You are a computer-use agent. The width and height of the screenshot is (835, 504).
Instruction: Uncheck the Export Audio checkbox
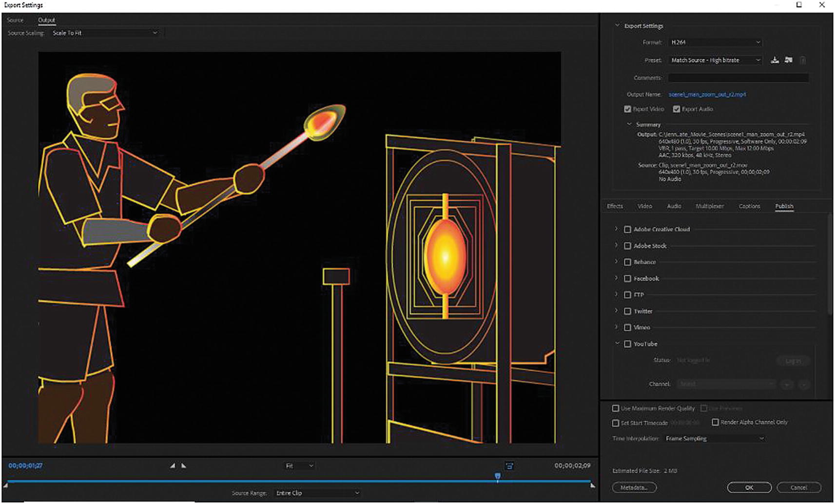pyautogui.click(x=677, y=109)
